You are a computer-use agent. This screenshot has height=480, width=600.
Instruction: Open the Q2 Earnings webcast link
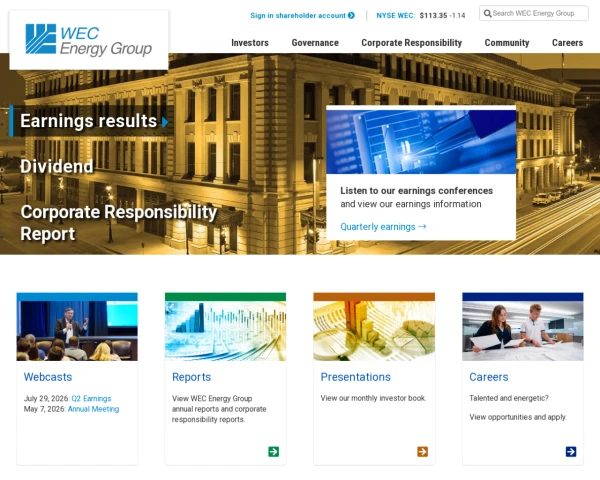tap(91, 398)
